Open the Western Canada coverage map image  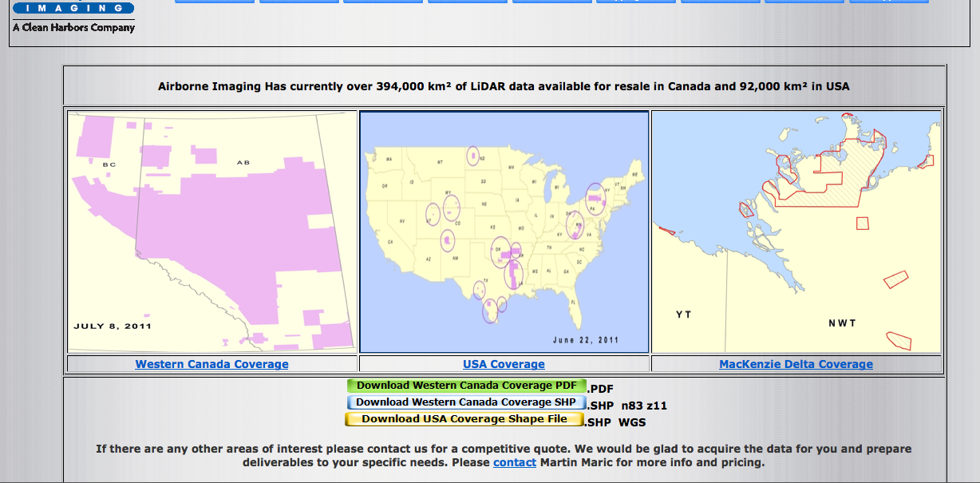point(211,232)
